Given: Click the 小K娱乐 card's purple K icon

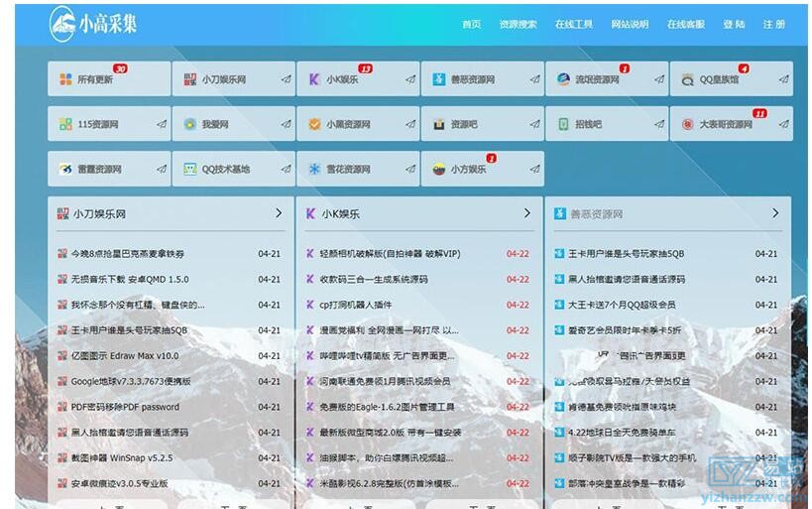Looking at the screenshot, I should [314, 79].
